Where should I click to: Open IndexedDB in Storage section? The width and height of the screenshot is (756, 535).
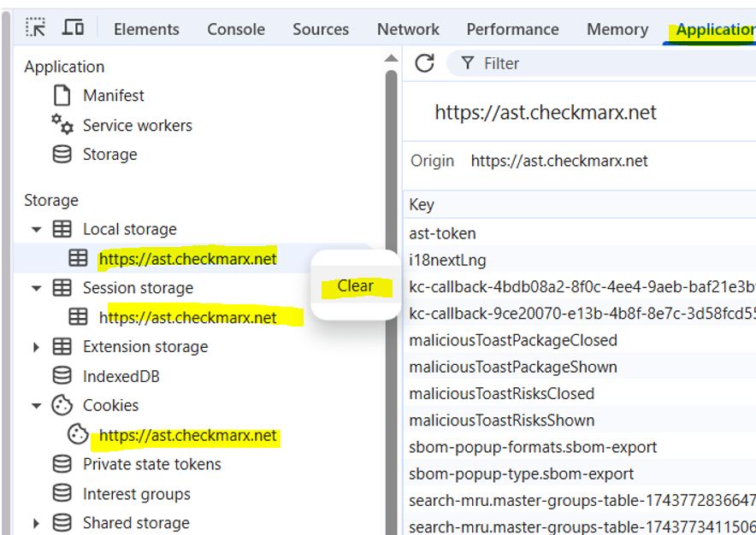pos(121,376)
